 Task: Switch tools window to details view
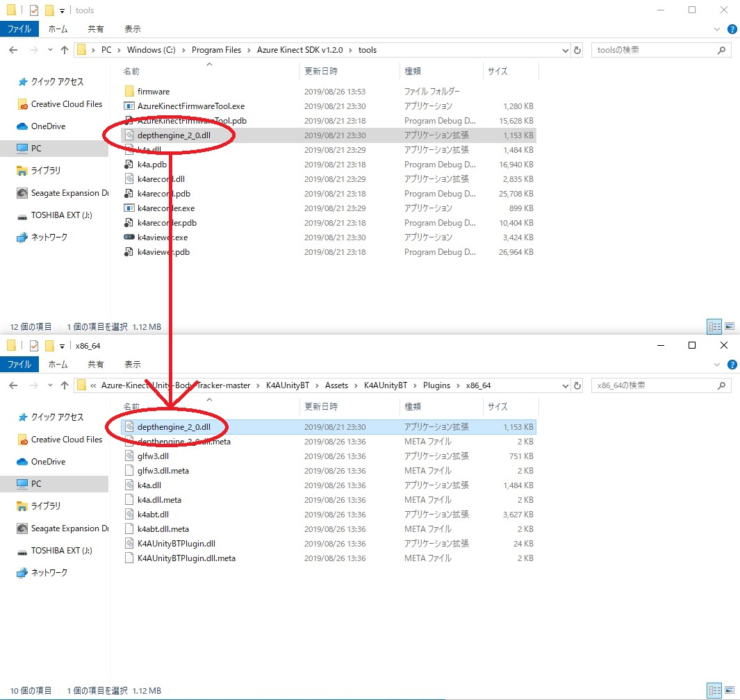coord(714,326)
